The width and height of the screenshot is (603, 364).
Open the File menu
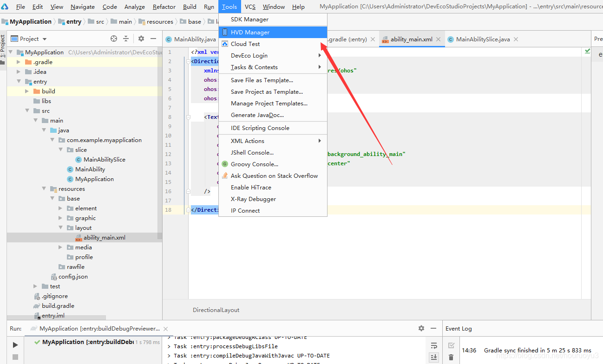(x=20, y=6)
